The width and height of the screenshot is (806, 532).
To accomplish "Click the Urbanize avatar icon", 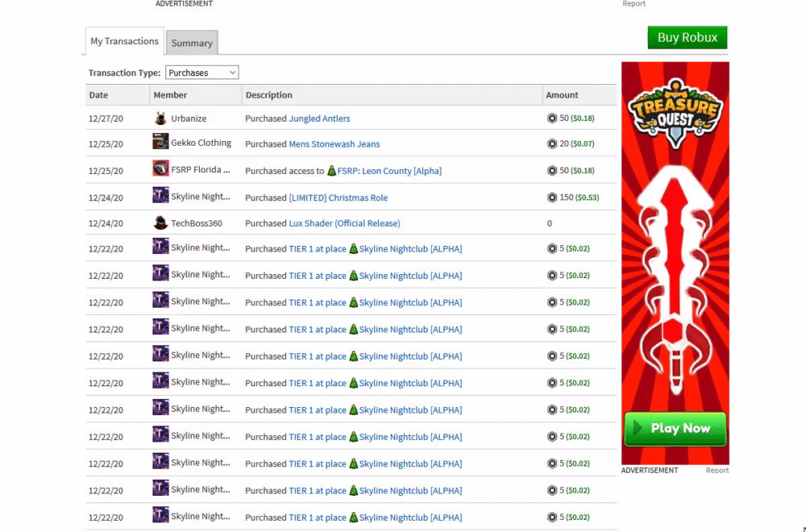I will 160,118.
